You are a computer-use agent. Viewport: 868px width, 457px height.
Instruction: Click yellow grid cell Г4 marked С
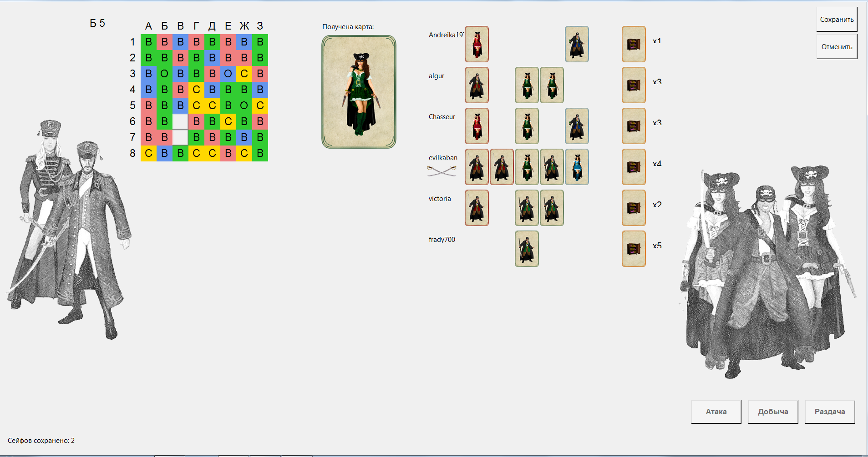coord(196,90)
